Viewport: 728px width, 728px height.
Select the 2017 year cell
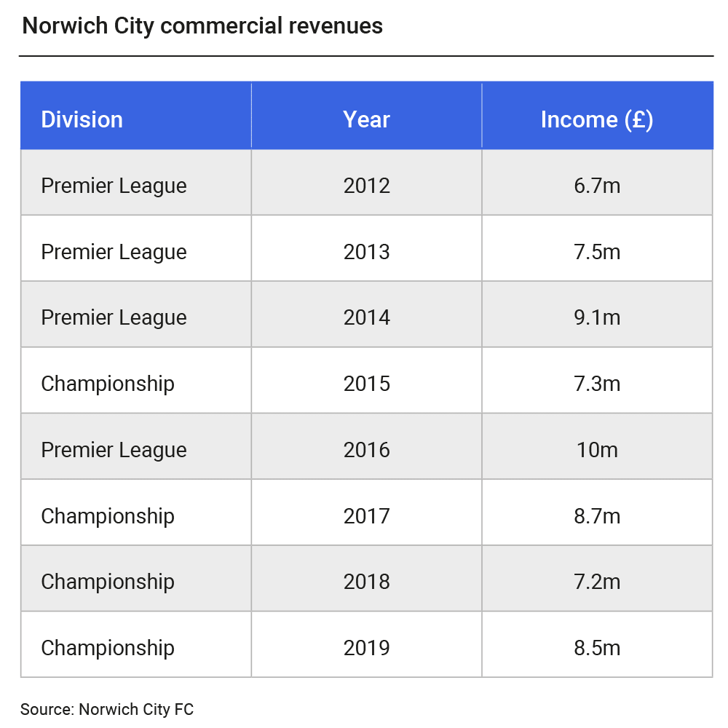tap(366, 516)
